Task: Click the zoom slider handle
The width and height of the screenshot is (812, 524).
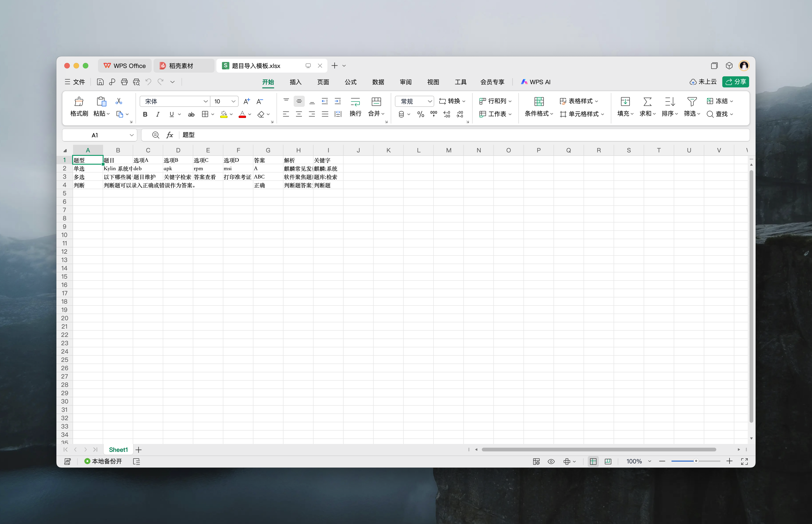Action: pos(696,461)
